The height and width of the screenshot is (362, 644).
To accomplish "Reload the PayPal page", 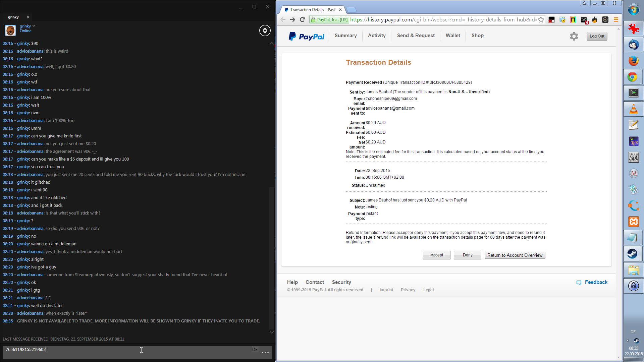I will [x=302, y=20].
